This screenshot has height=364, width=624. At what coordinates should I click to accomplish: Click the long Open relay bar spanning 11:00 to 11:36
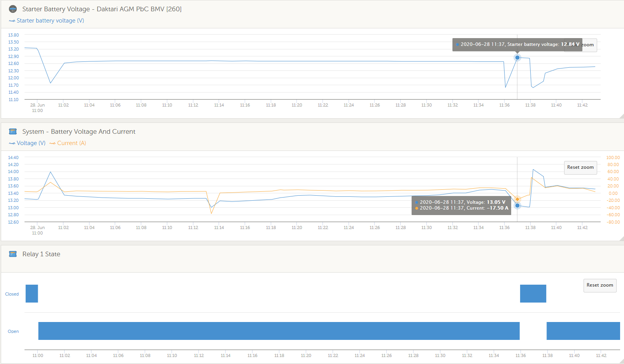coord(279,331)
